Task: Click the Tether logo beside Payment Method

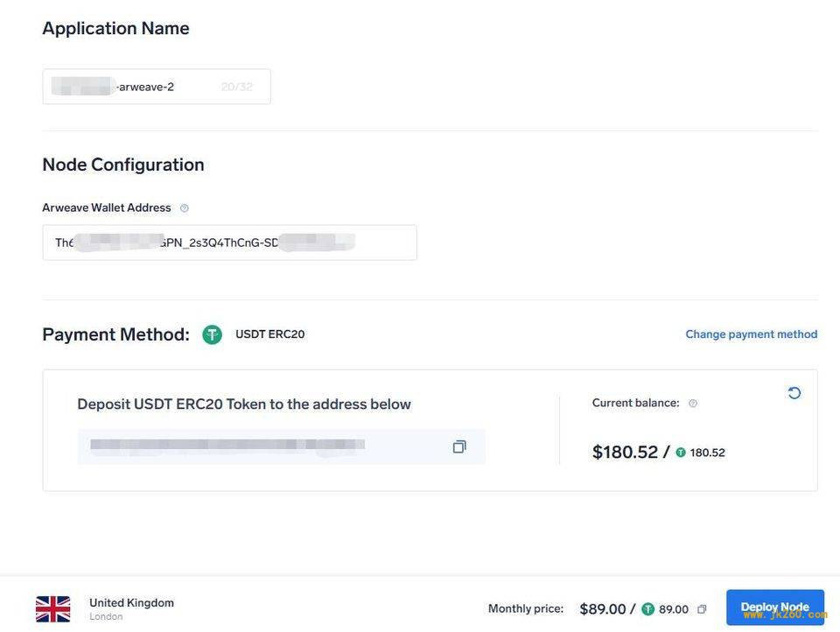Action: pyautogui.click(x=212, y=334)
